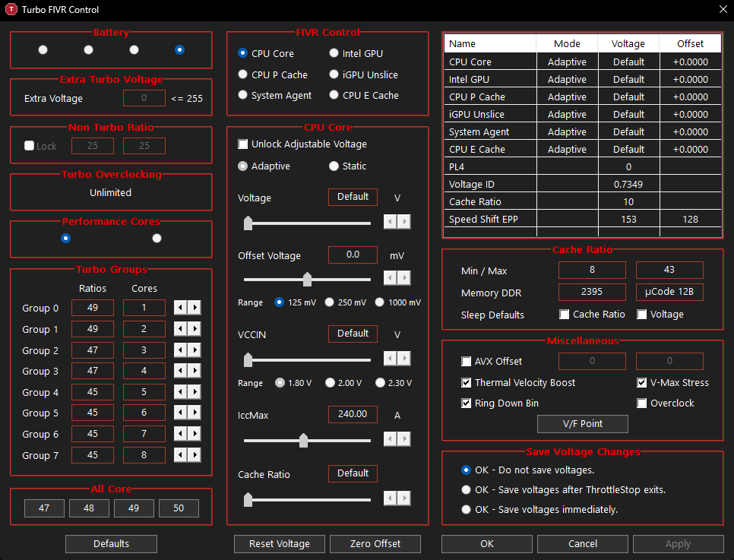Click right arrow beside IccMax slider
The image size is (734, 560).
tap(404, 439)
